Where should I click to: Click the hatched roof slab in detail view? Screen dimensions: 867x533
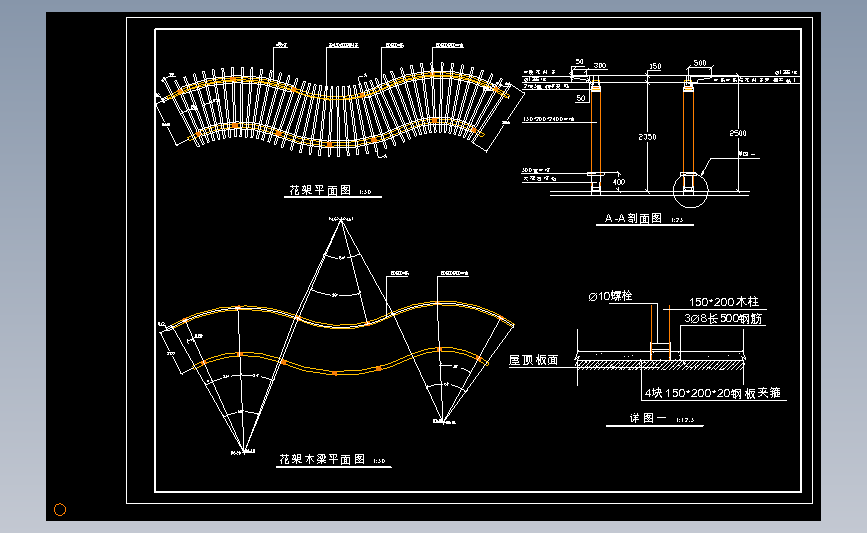(660, 365)
